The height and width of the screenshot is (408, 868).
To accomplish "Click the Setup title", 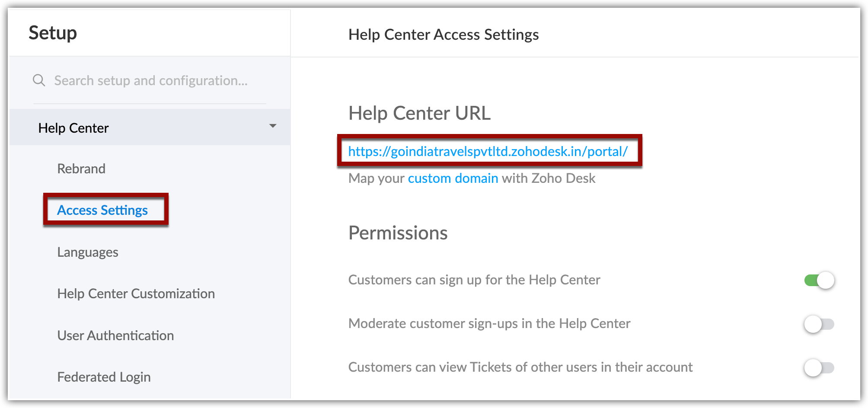I will tap(53, 33).
